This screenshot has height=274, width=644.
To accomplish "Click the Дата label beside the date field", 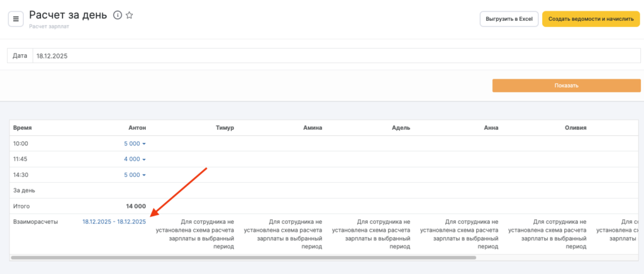I will click(x=20, y=56).
